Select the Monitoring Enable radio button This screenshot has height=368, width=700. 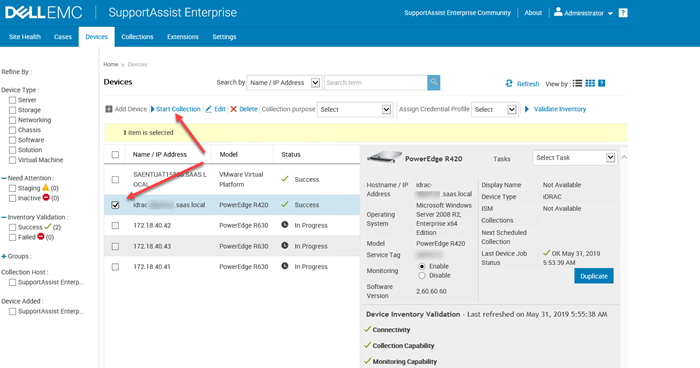coord(422,266)
